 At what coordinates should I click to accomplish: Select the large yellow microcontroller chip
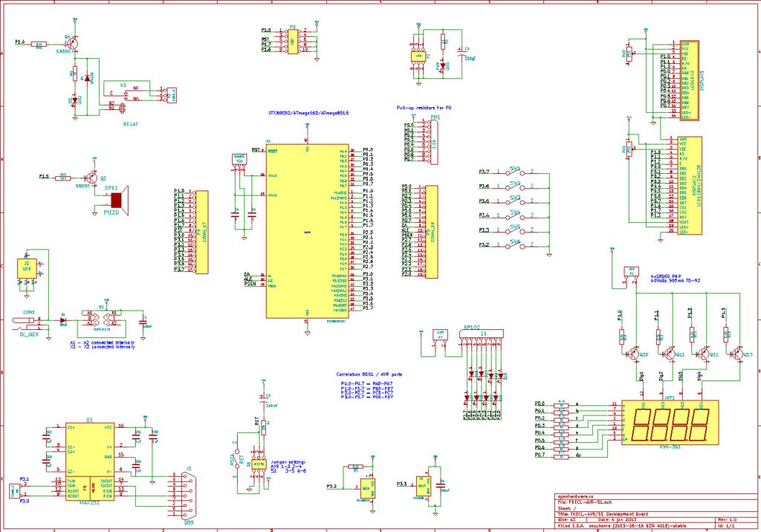click(307, 230)
